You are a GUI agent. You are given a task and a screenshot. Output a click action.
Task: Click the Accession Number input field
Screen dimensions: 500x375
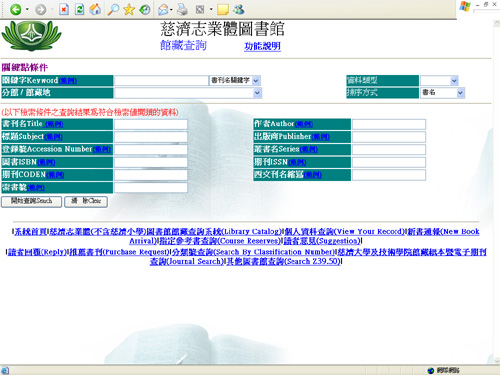coord(151,149)
